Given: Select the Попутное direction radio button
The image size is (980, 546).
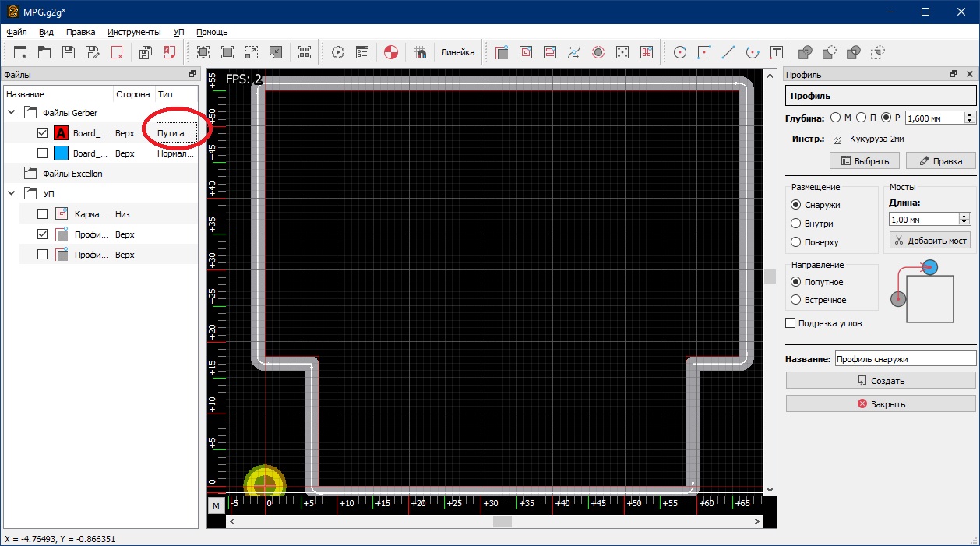Looking at the screenshot, I should tap(796, 282).
